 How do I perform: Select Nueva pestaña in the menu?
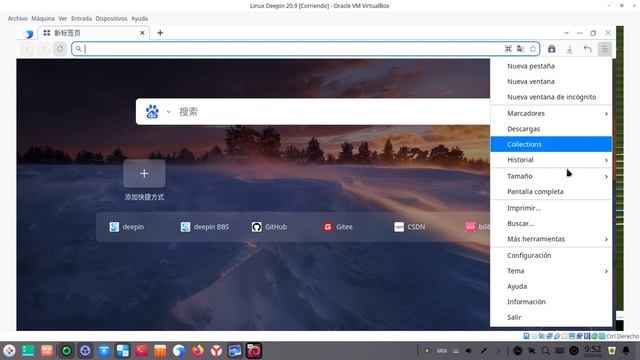pos(551,66)
